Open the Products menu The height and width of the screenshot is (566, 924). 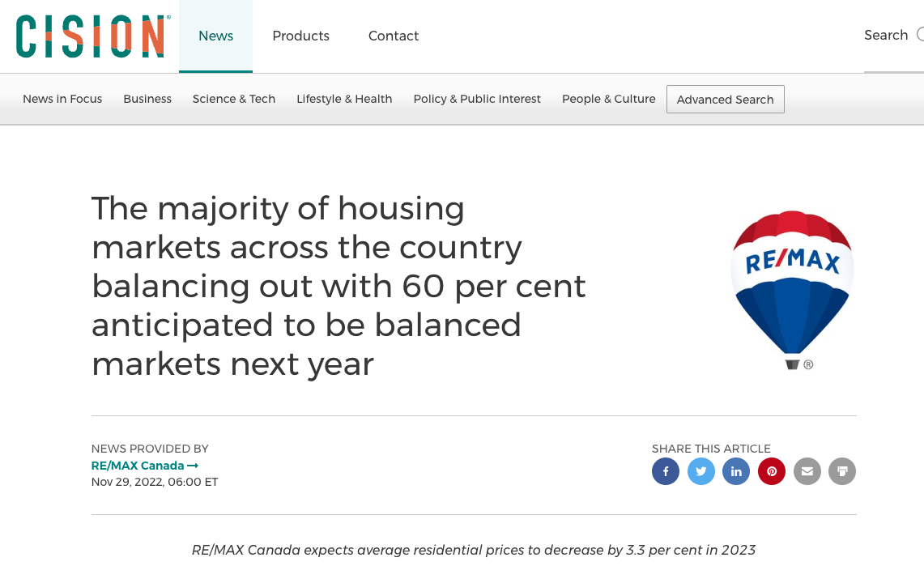(300, 36)
